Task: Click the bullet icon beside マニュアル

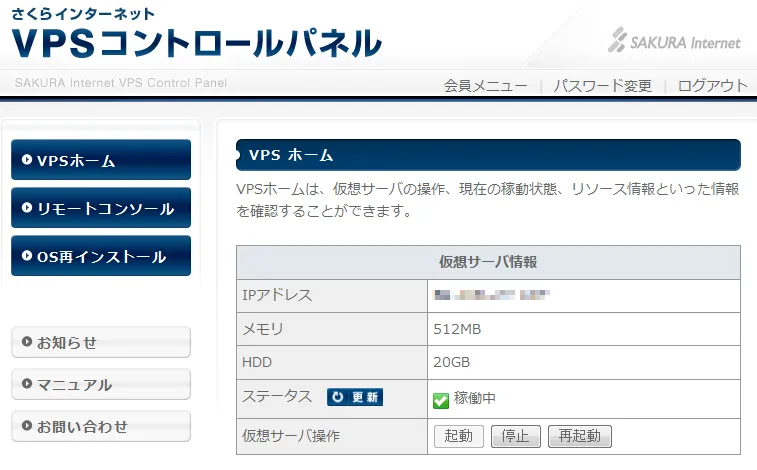Action: 27,384
